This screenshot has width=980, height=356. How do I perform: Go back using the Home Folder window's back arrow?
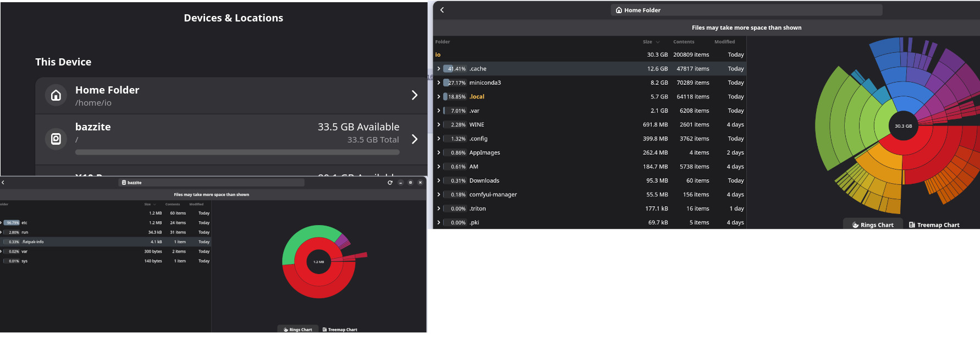[x=442, y=10]
